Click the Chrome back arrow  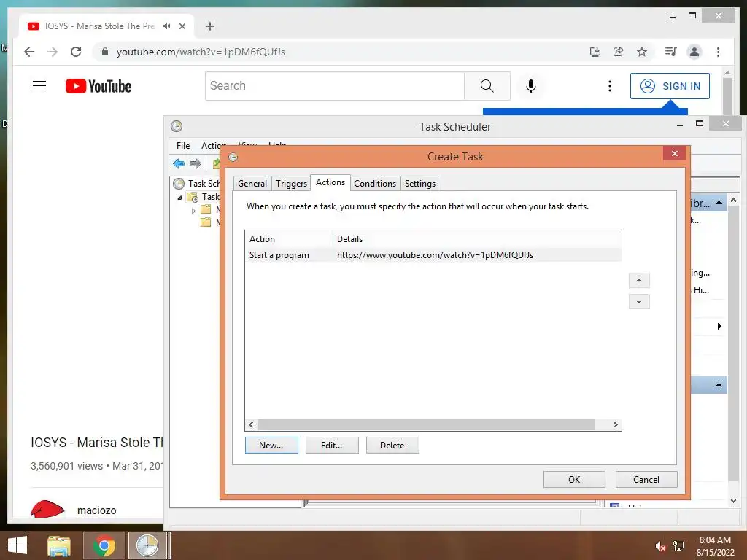[x=29, y=52]
